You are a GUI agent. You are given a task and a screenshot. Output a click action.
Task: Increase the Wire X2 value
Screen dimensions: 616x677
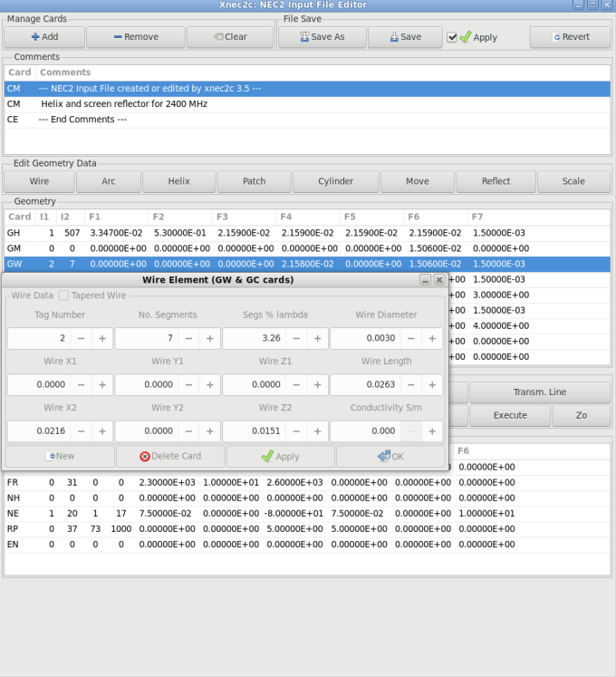(102, 431)
